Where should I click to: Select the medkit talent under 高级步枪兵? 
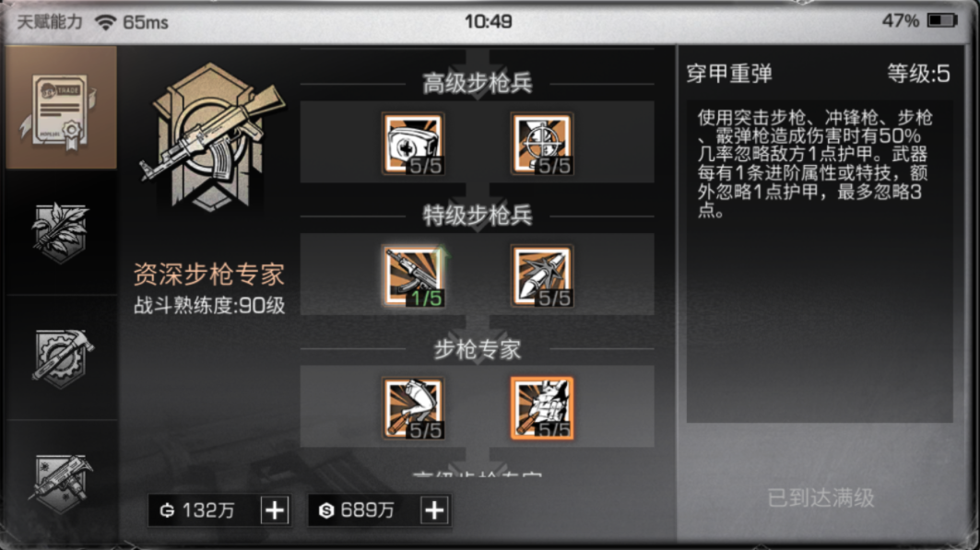coord(414,144)
